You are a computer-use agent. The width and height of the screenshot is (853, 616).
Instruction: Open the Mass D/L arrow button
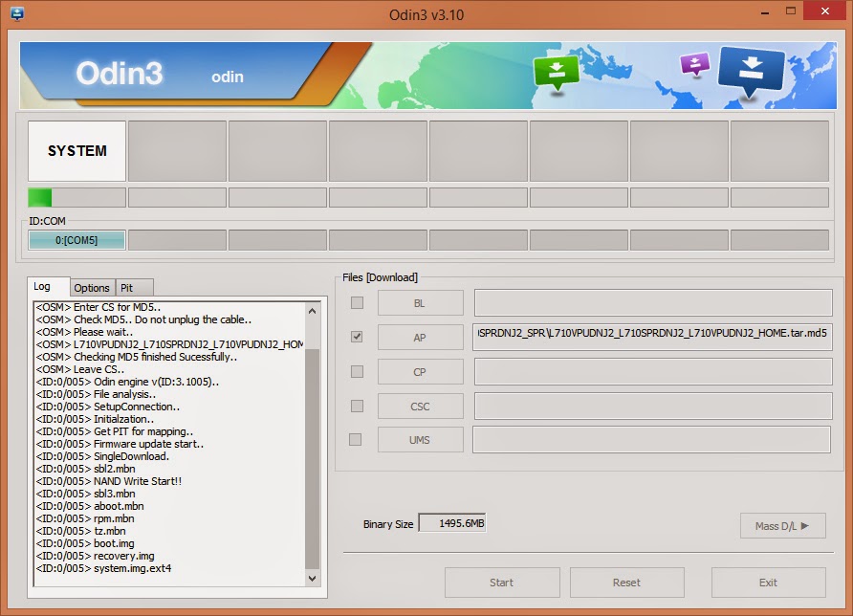pos(783,526)
